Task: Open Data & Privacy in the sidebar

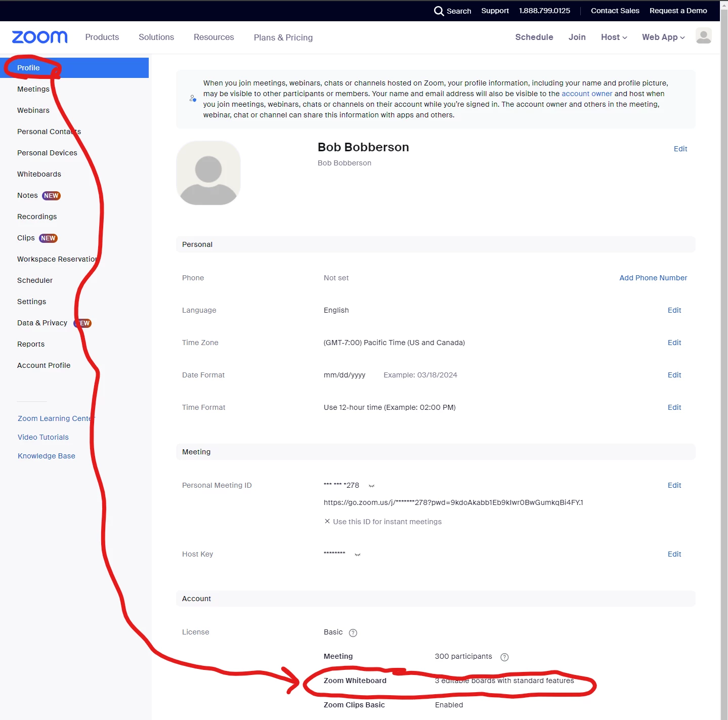Action: click(x=42, y=323)
